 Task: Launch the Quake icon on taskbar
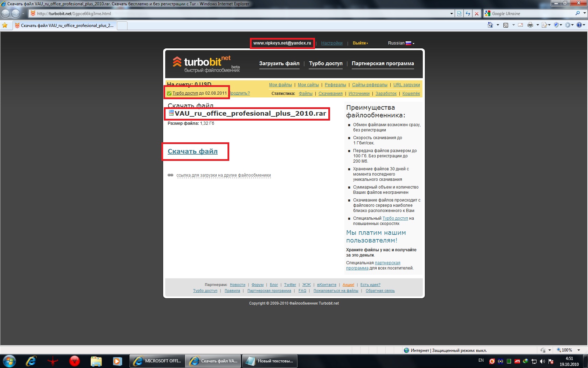(53, 361)
